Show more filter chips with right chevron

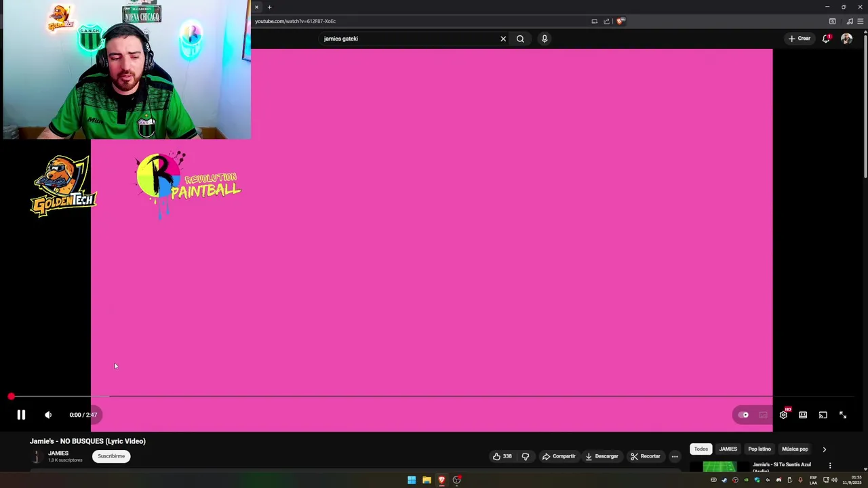pyautogui.click(x=825, y=449)
